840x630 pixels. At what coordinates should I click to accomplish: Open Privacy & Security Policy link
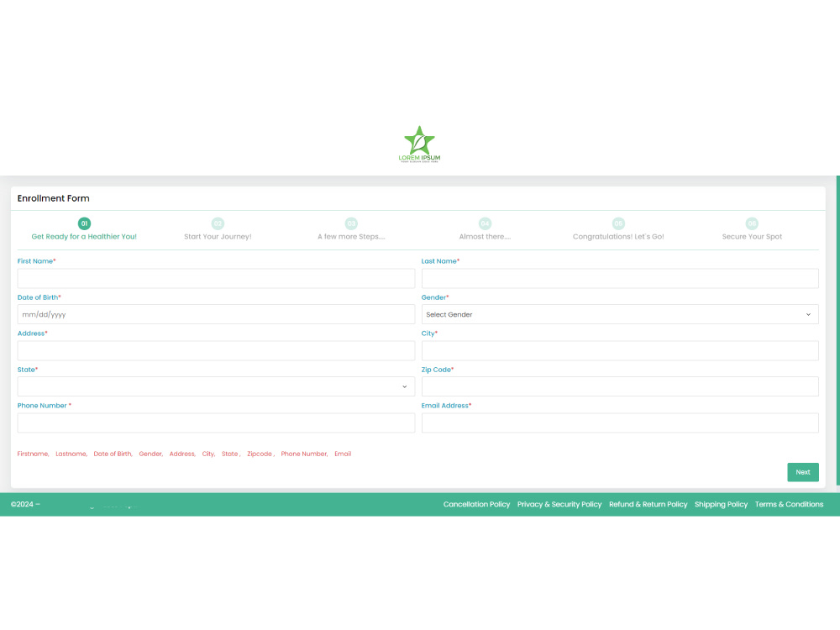point(559,504)
